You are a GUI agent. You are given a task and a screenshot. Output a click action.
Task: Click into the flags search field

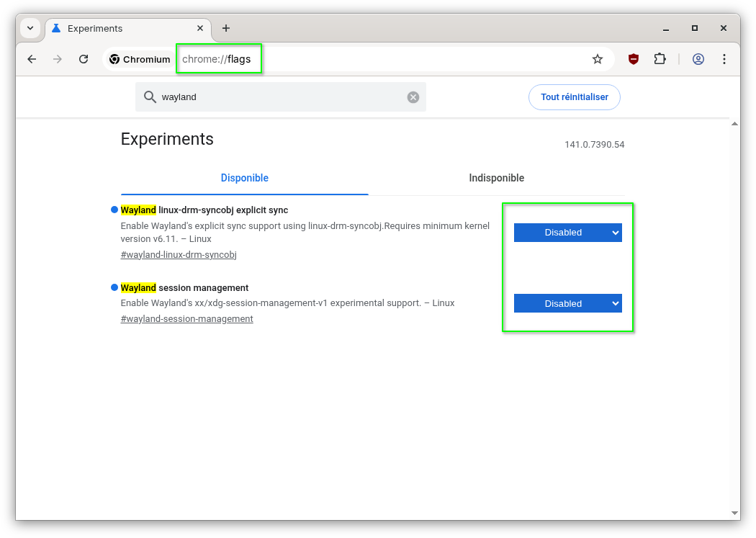(281, 97)
